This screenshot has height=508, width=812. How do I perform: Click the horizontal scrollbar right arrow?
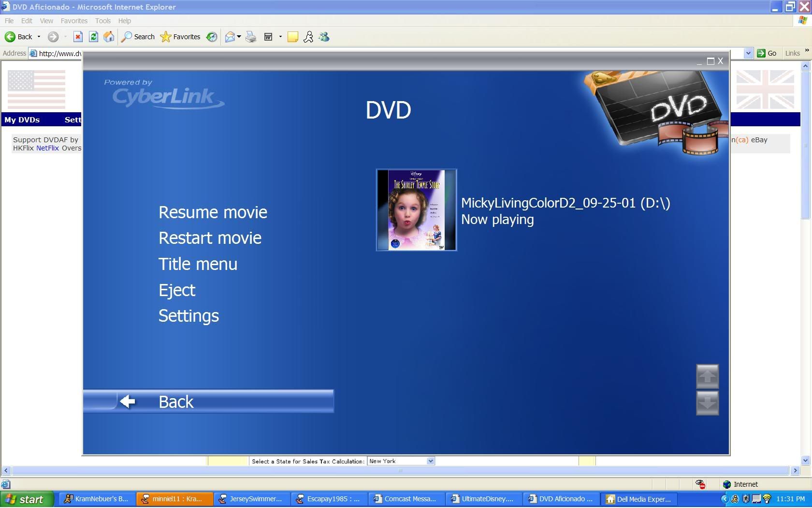point(795,470)
